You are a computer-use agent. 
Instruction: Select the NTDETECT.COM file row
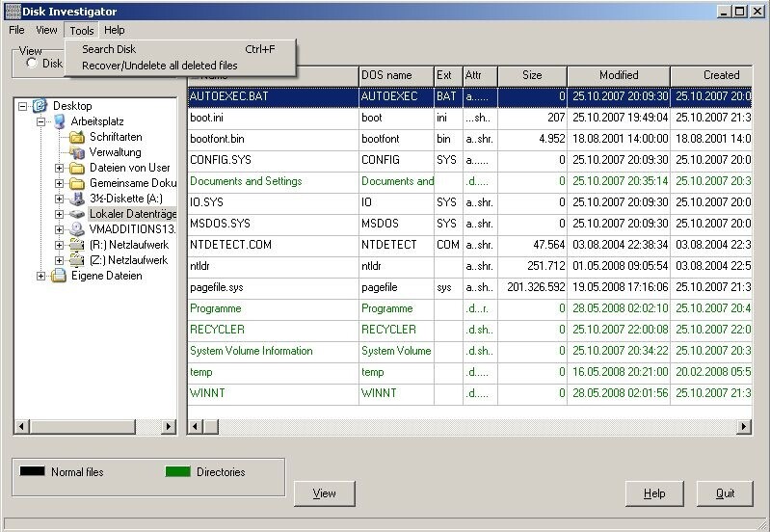(469, 245)
